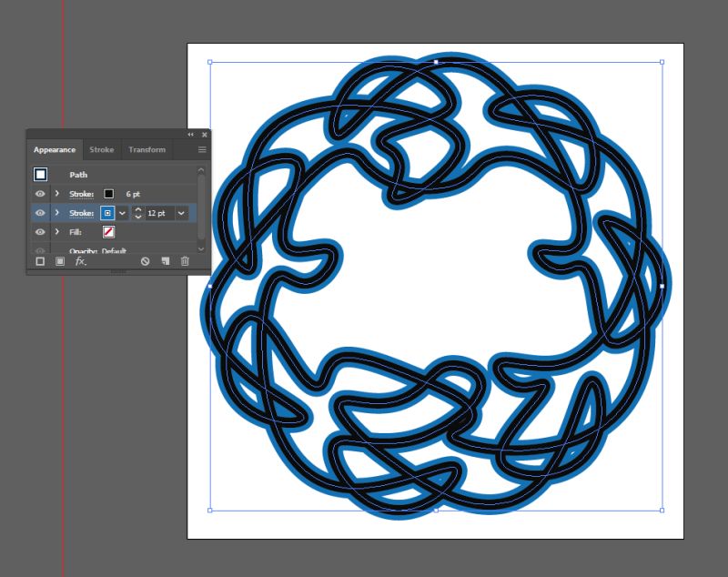The height and width of the screenshot is (577, 728).
Task: Open the stroke weight dropdown list
Action: coord(181,212)
